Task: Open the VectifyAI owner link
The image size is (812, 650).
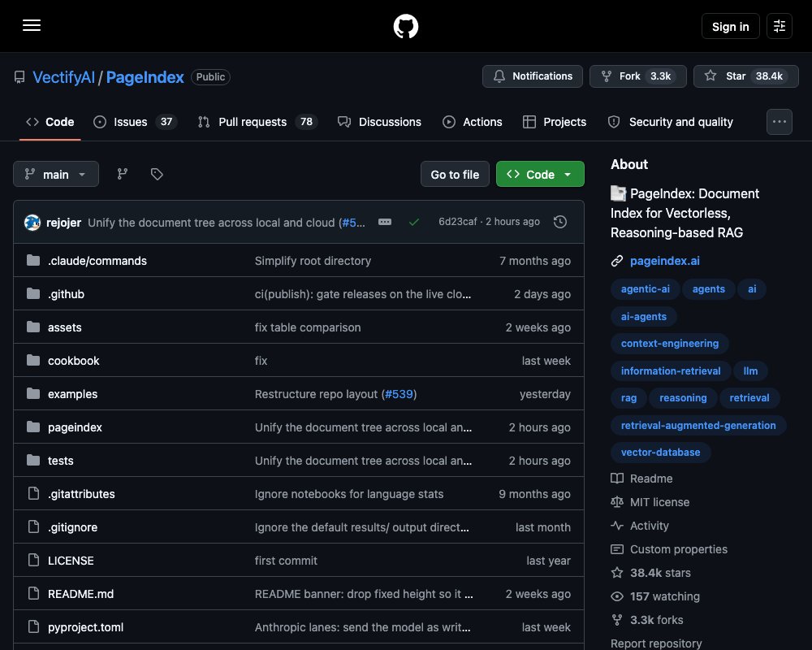Action: [63, 77]
